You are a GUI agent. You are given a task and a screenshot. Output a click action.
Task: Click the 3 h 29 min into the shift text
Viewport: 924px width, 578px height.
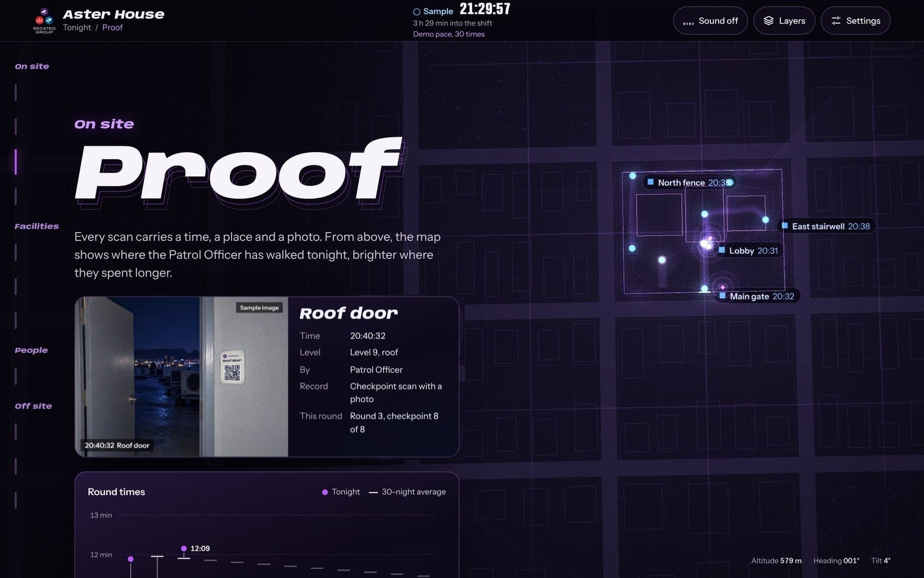point(452,23)
